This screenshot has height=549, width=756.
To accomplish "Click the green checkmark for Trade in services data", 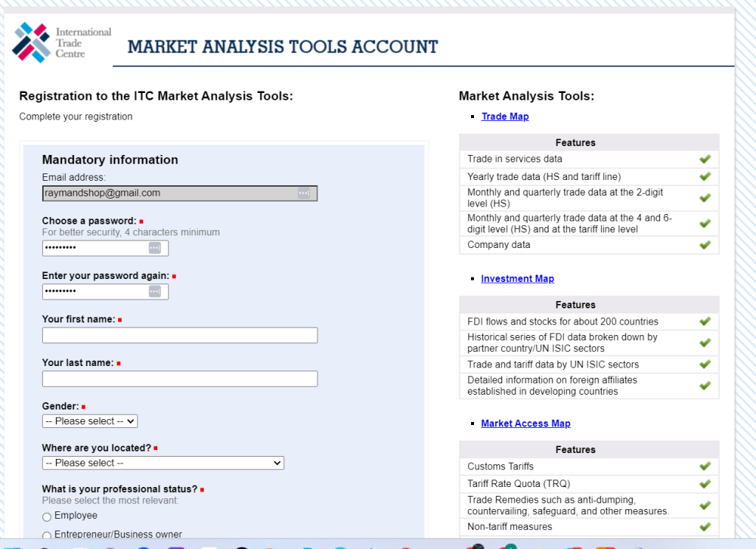I will click(x=705, y=159).
